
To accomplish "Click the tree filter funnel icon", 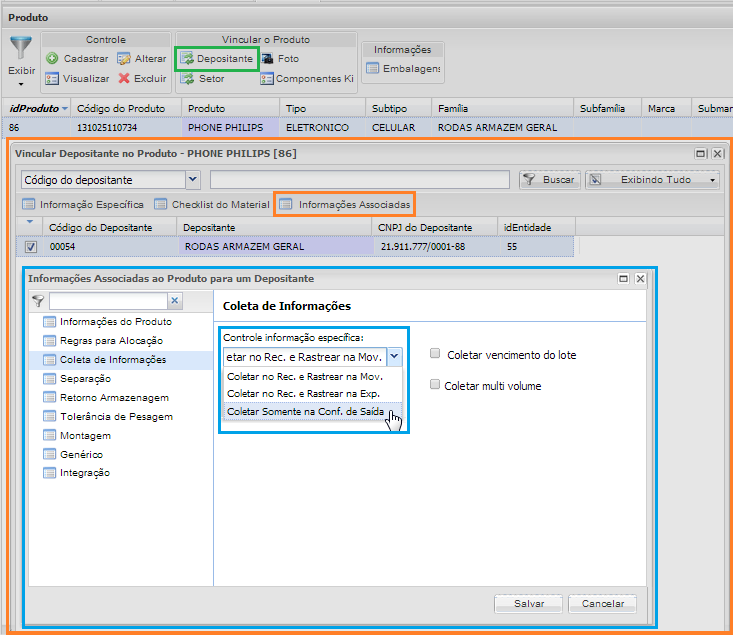I will (x=38, y=301).
